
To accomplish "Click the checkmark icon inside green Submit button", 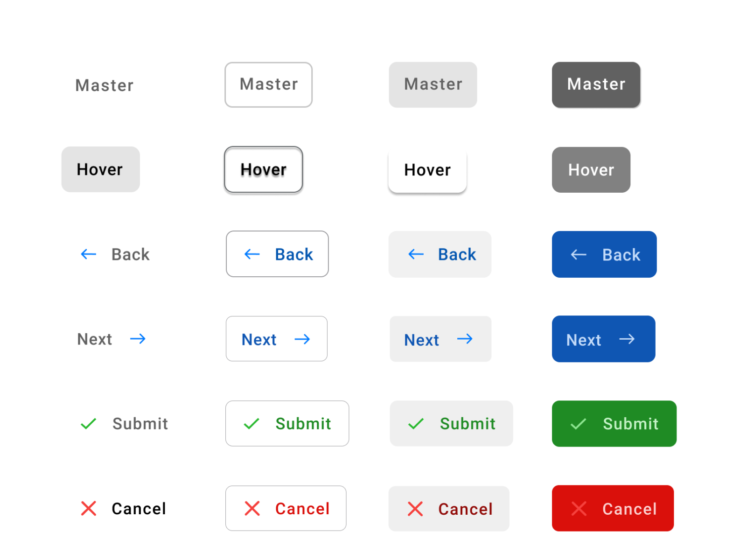I will click(578, 424).
